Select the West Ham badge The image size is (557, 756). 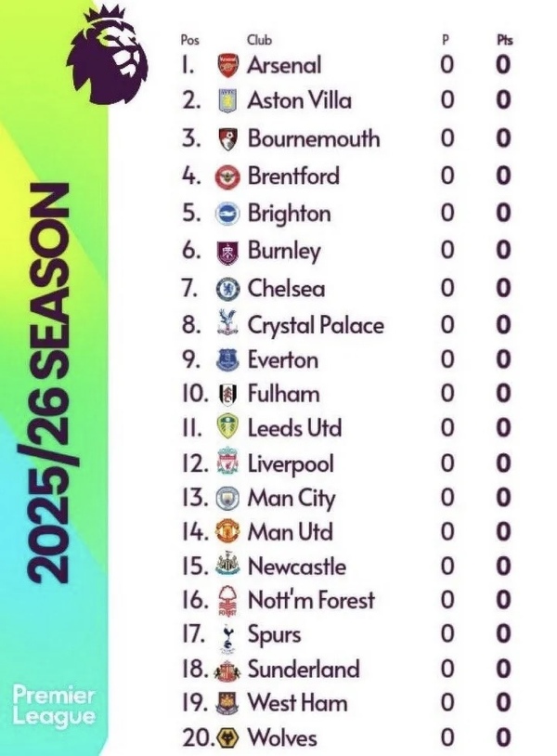(227, 703)
